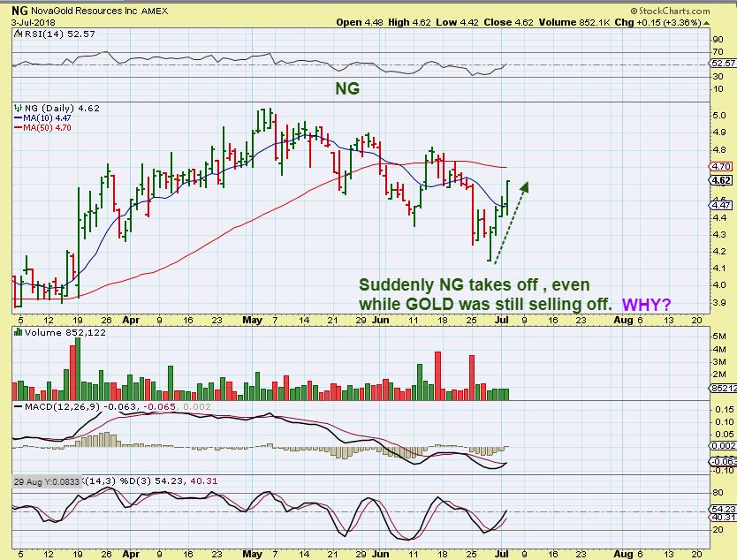Click the 0.002 MACD axis tag
The width and height of the screenshot is (737, 560).
coord(723,445)
